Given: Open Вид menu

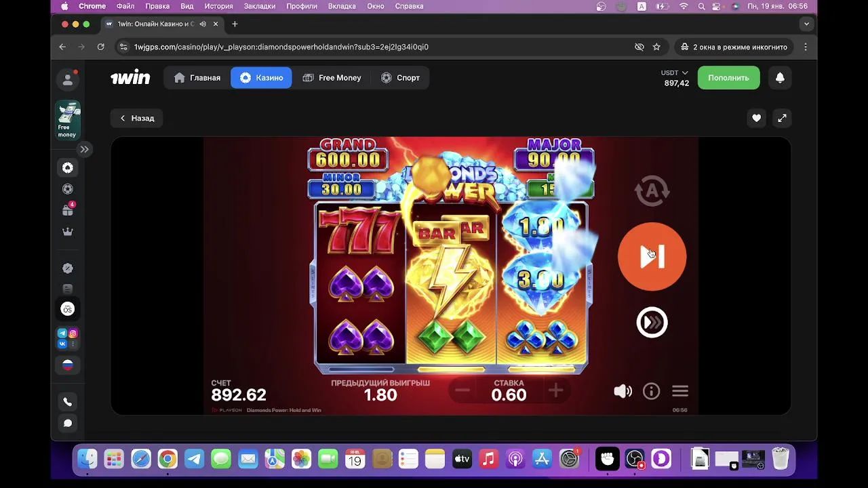Looking at the screenshot, I should (x=187, y=6).
